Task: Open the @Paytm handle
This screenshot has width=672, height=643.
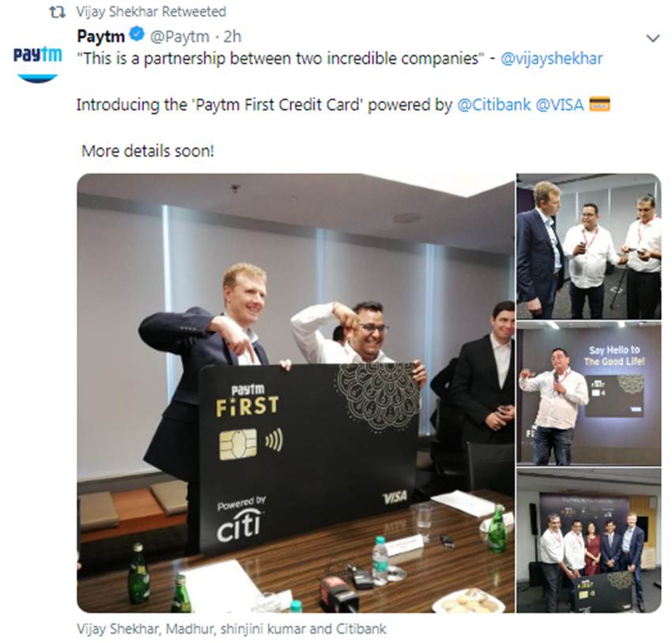Action: (179, 37)
